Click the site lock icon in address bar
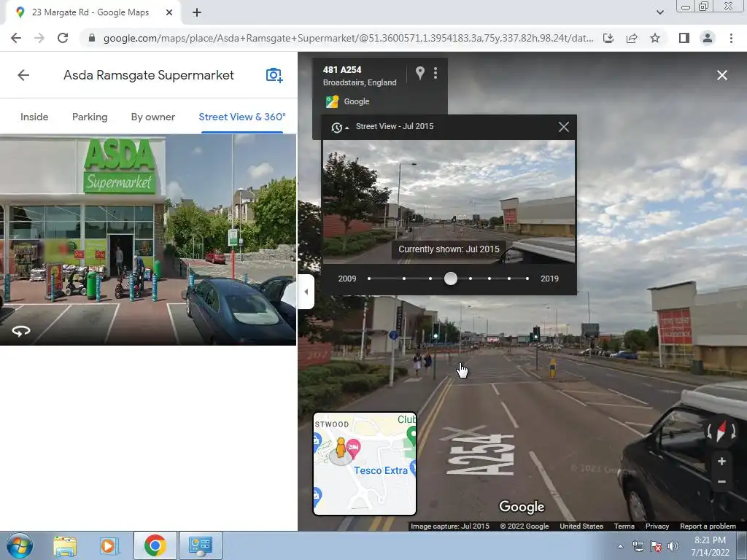Screen dimensions: 747x560 (x=92, y=38)
